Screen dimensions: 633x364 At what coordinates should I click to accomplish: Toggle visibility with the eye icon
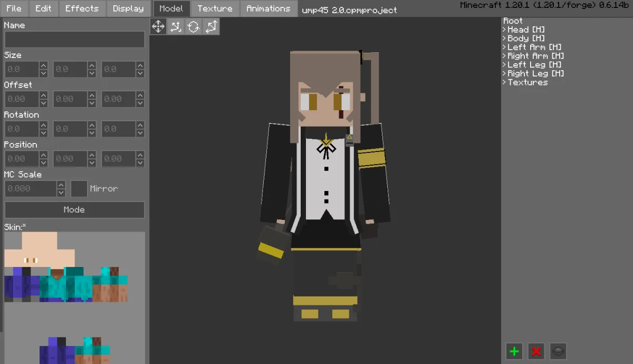coord(558,351)
